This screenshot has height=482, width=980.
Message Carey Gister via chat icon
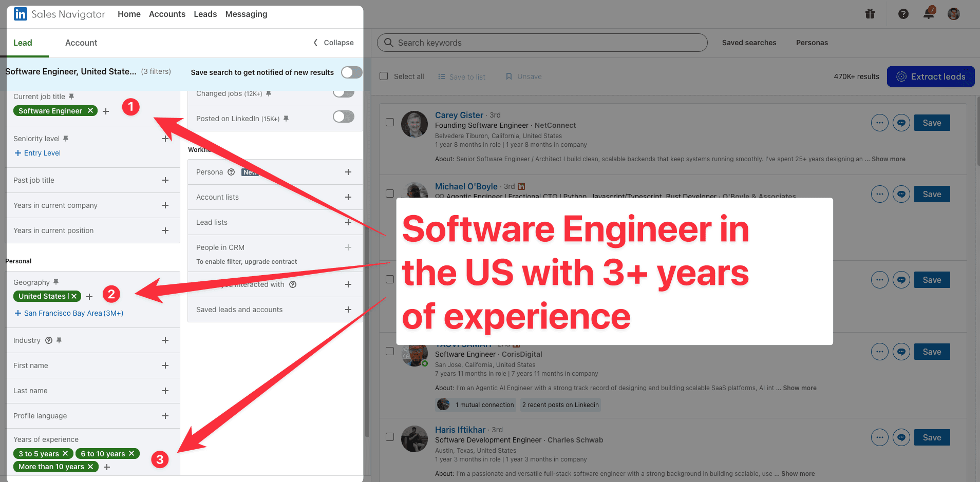tap(901, 123)
